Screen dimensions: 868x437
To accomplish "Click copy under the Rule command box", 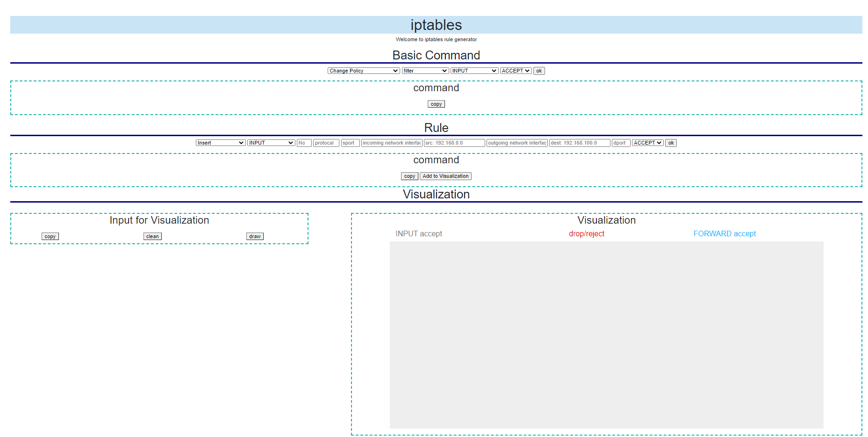I will pyautogui.click(x=409, y=176).
